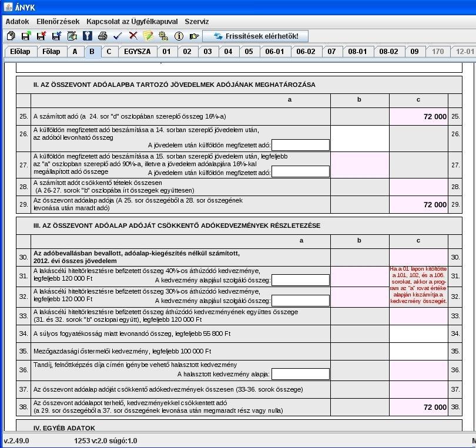
Task: Open the info circle icon
Action: 179,36
